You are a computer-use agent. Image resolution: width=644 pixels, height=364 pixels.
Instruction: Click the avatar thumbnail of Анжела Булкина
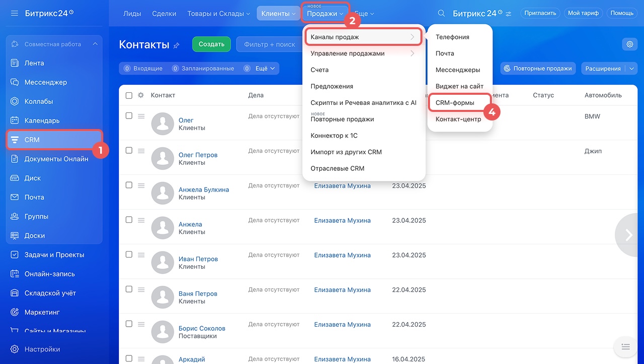(163, 193)
